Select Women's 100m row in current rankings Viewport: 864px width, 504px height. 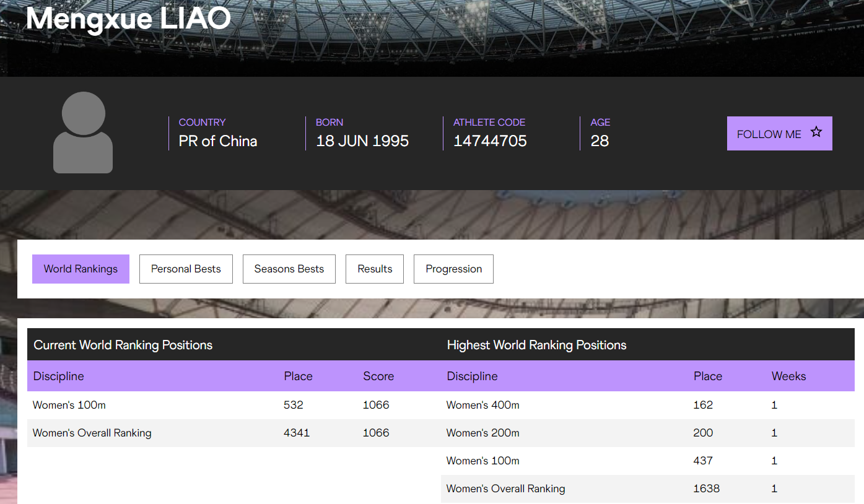tap(69, 405)
